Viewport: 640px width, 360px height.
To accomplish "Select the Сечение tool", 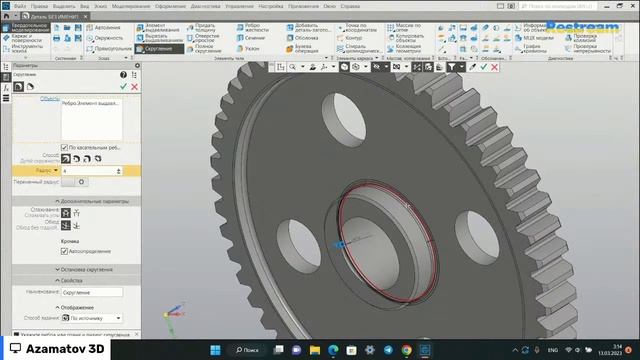I will 251,38.
